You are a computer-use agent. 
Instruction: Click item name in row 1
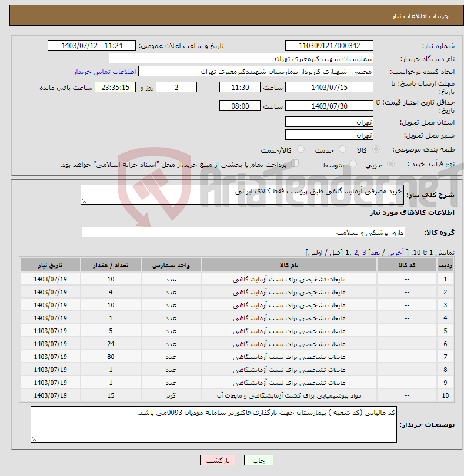point(289,279)
